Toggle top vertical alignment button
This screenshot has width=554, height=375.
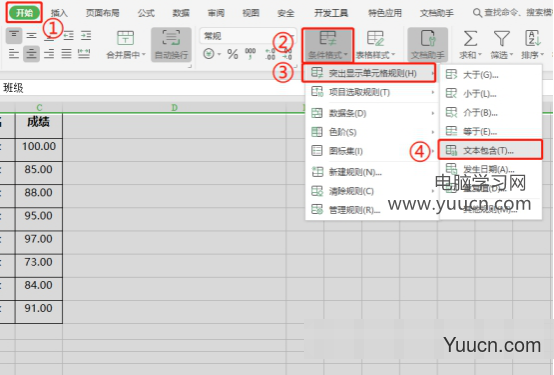pos(14,35)
